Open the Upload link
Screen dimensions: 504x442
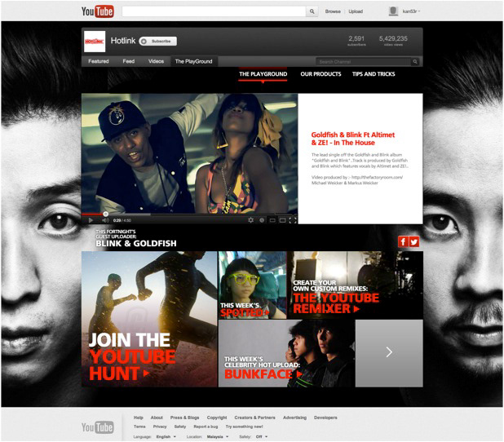[x=356, y=11]
